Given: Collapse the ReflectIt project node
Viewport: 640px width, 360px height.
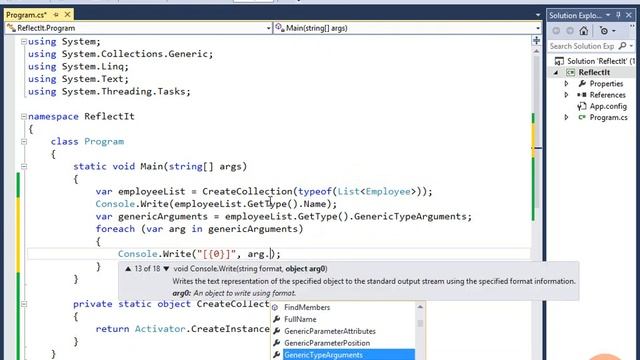Looking at the screenshot, I should pyautogui.click(x=556, y=73).
